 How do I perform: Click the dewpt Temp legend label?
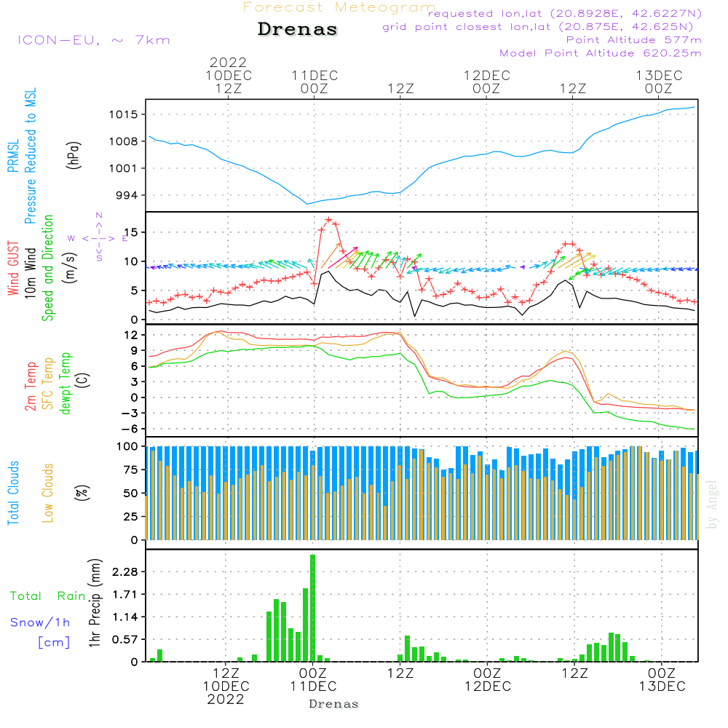pyautogui.click(x=65, y=383)
